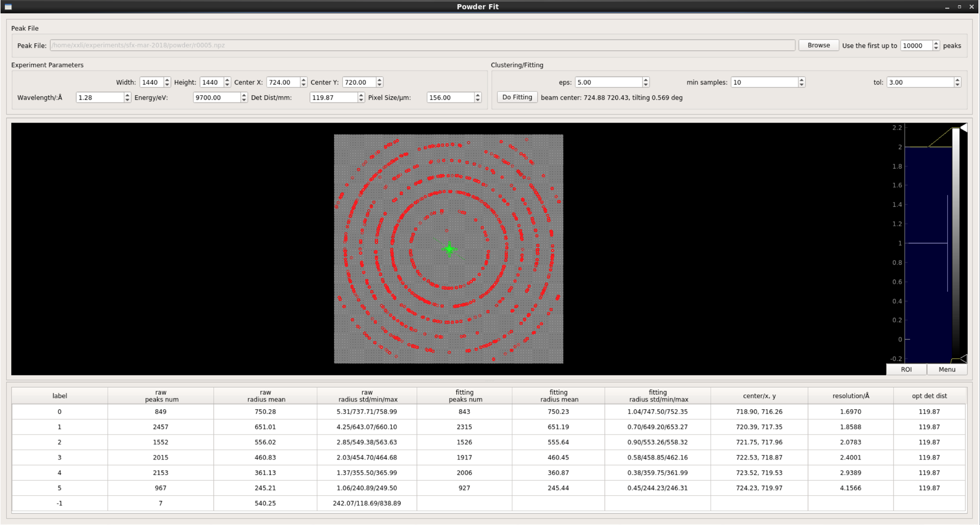Screen dimensions: 980x525
Task: Click the fitting peaks num cell 2006
Action: [x=464, y=473]
